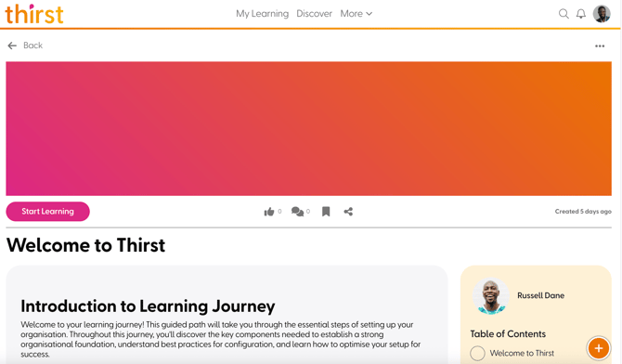Viewport: 622px width, 364px height.
Task: Open the three-dot options menu
Action: 600,46
